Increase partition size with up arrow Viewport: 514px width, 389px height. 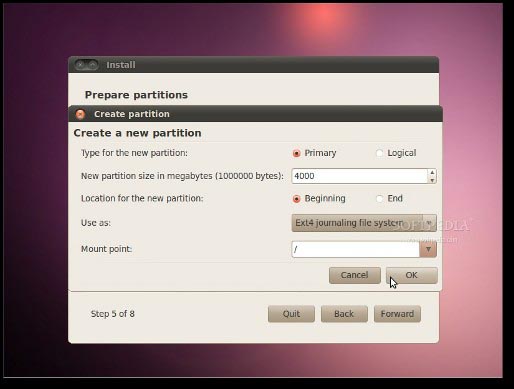432,172
